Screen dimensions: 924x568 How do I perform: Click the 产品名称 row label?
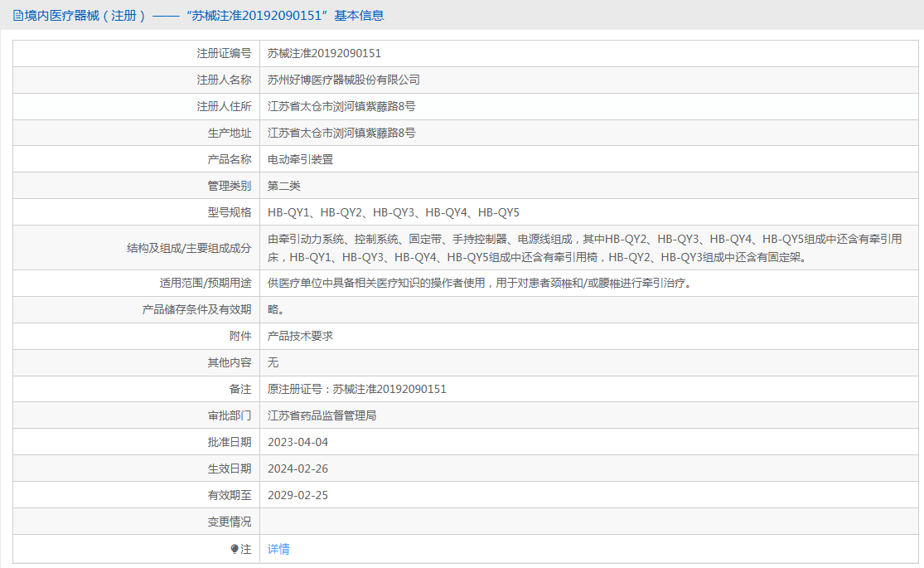click(230, 160)
